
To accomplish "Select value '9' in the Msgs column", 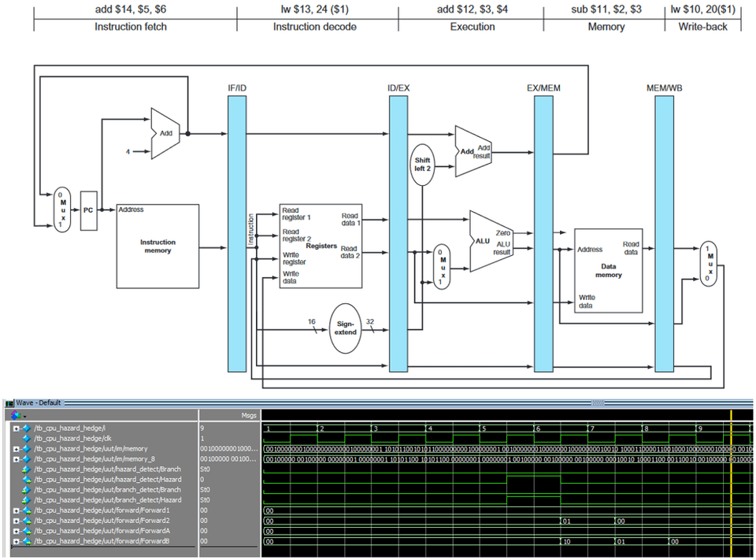I will tap(202, 428).
